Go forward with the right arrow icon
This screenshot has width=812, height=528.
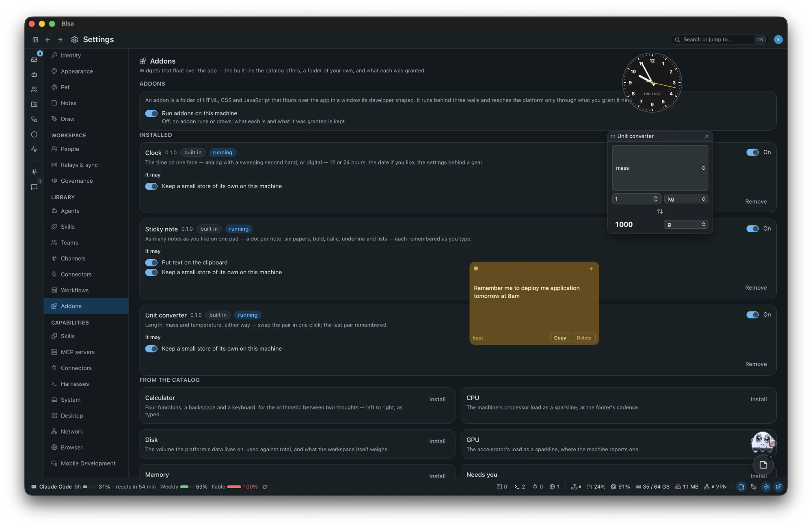[x=60, y=39]
